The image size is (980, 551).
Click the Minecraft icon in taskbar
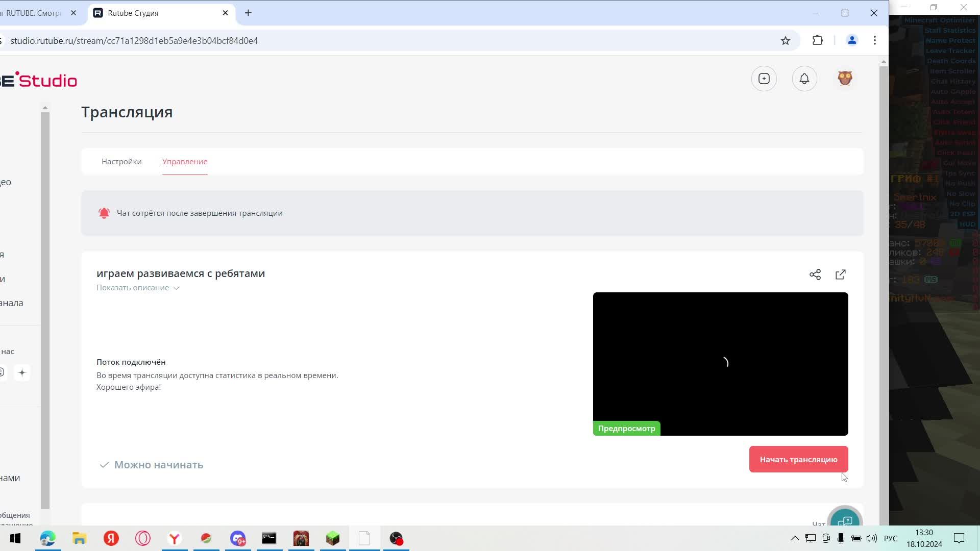pyautogui.click(x=334, y=538)
